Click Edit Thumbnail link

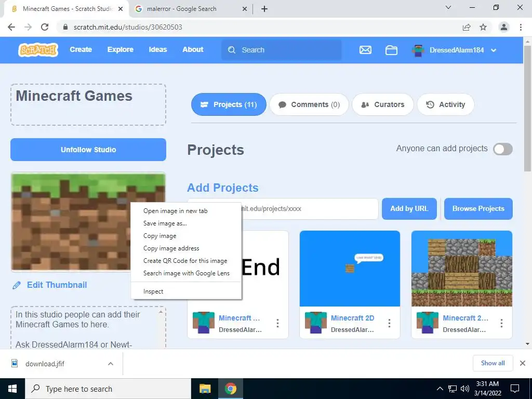point(57,285)
